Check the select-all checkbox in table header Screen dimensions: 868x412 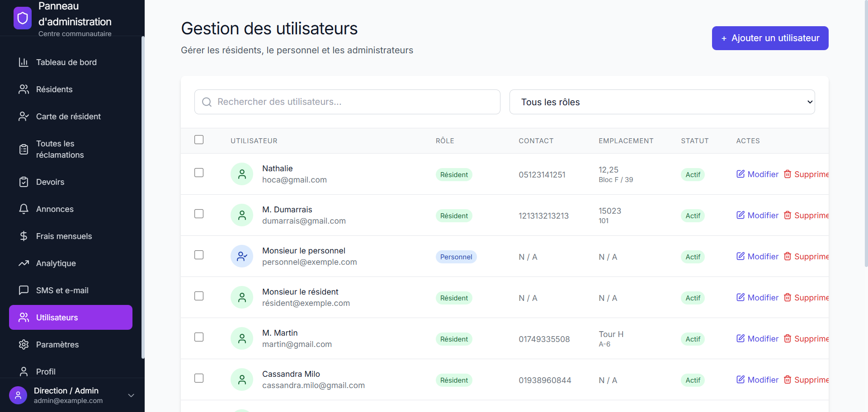[x=199, y=140]
